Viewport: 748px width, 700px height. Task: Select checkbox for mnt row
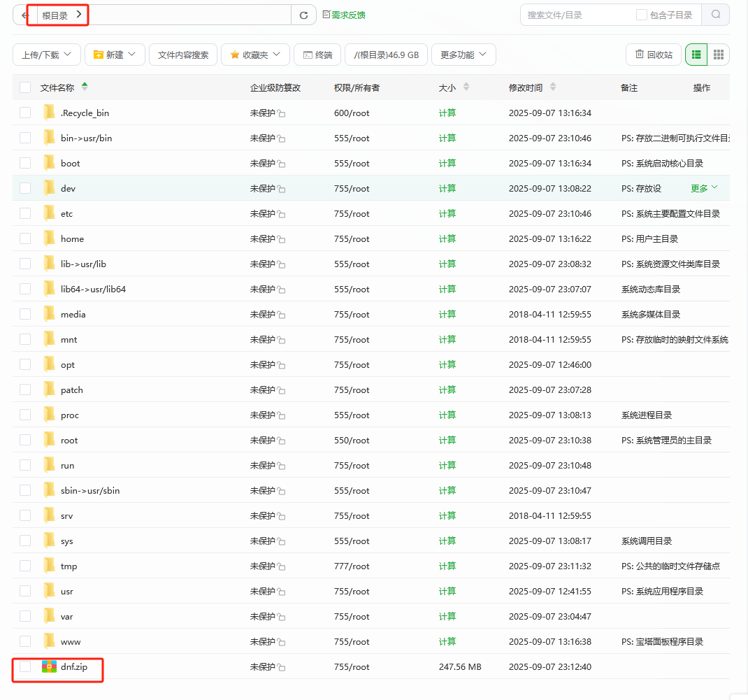coord(25,339)
